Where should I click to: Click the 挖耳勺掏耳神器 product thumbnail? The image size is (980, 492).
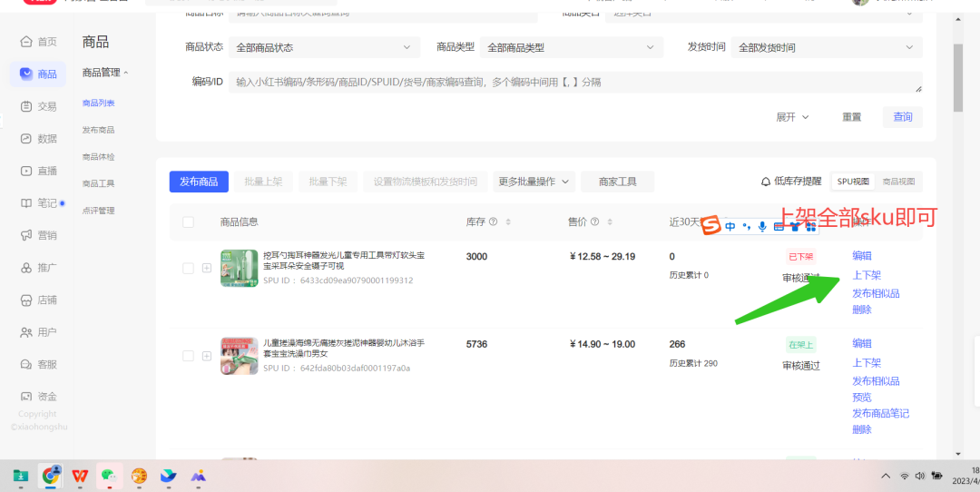click(x=239, y=268)
